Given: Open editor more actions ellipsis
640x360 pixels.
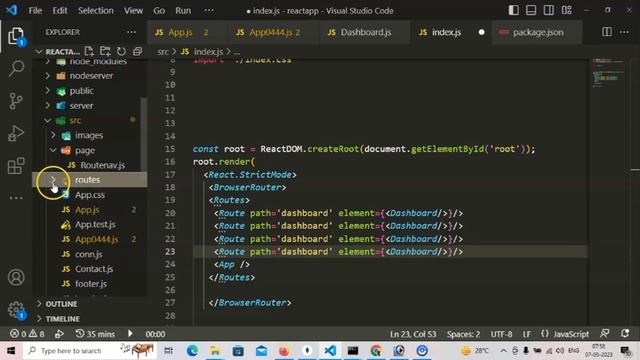Looking at the screenshot, I should click(624, 32).
